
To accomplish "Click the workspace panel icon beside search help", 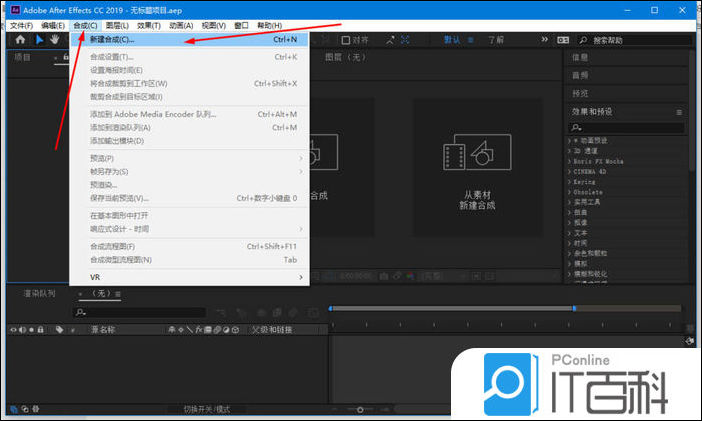I will pos(563,40).
